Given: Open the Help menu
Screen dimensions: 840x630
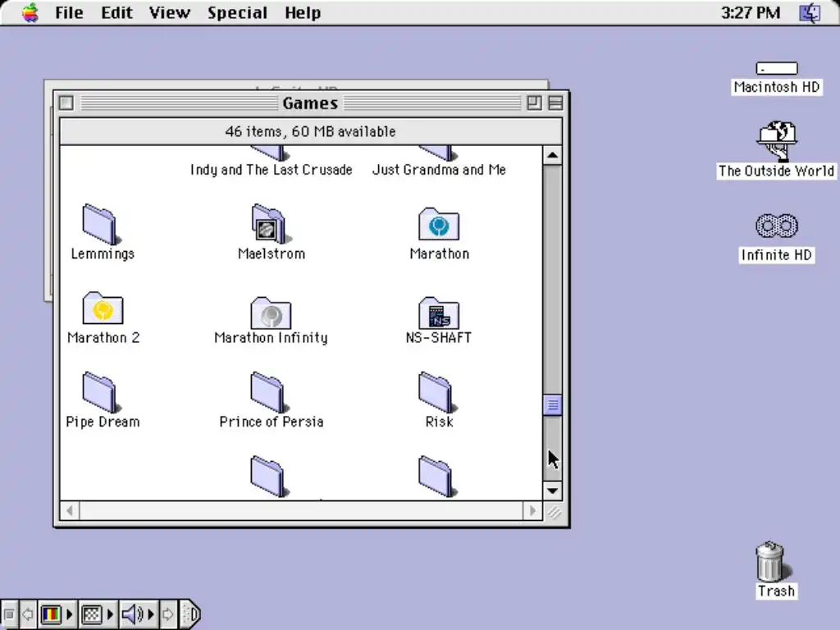Looking at the screenshot, I should pyautogui.click(x=303, y=12).
